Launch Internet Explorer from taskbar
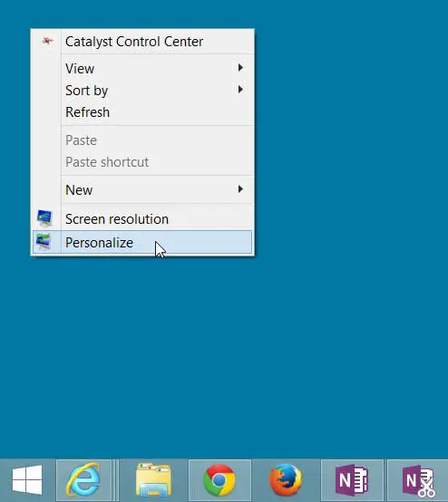The width and height of the screenshot is (448, 502). tap(83, 480)
